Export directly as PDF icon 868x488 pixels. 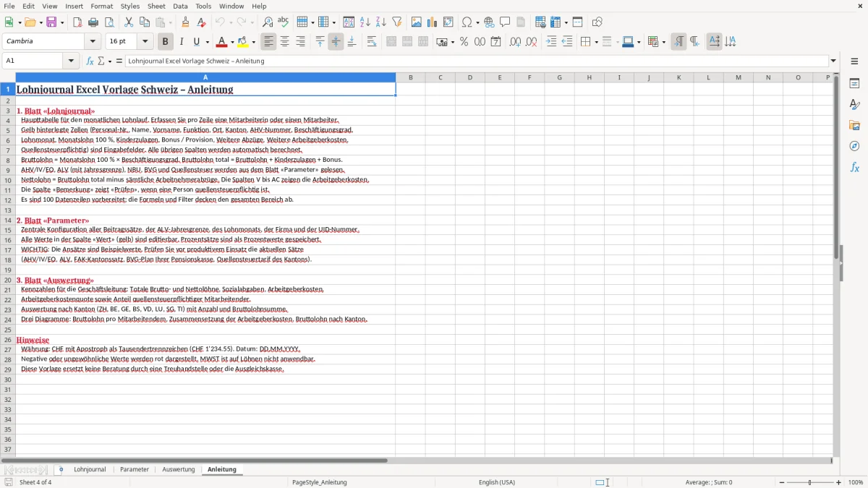77,22
